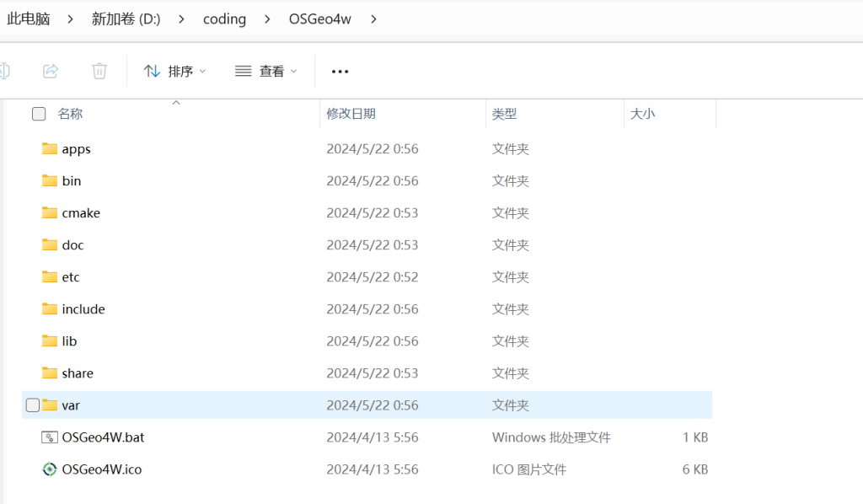Viewport: 863px width, 504px height.
Task: Select the apps folder name
Action: click(x=76, y=149)
